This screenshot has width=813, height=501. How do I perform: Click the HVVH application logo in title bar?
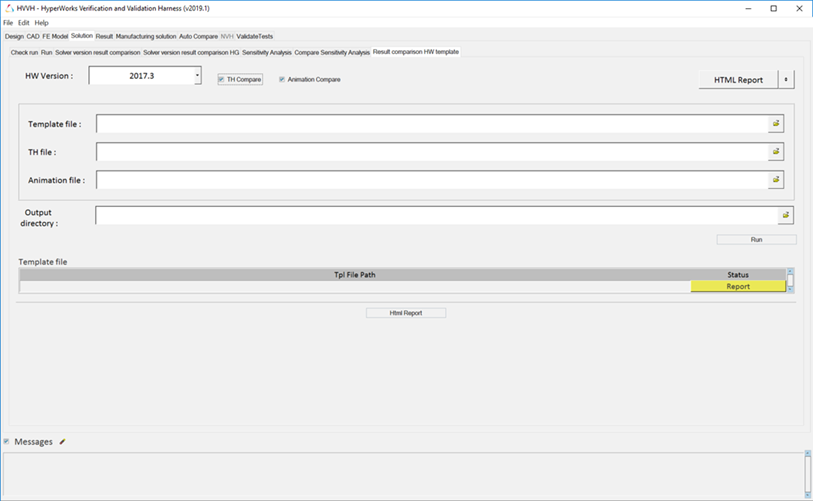coord(9,8)
